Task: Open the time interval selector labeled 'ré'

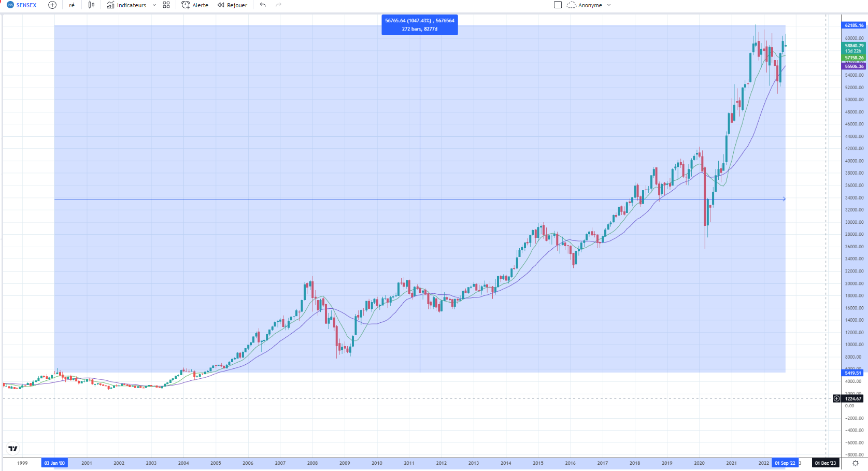Action: [x=72, y=5]
